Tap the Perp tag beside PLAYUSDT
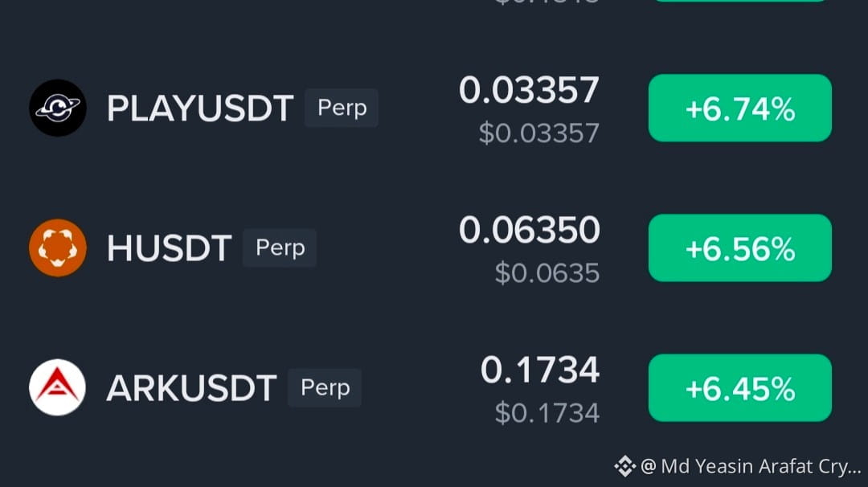868x487 pixels. (342, 108)
